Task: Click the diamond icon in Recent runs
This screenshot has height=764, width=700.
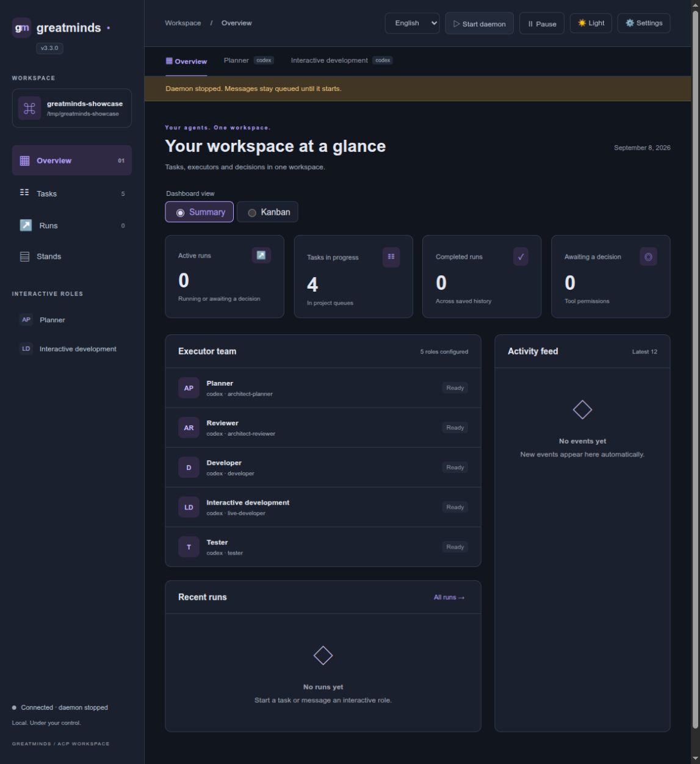Action: pyautogui.click(x=323, y=655)
